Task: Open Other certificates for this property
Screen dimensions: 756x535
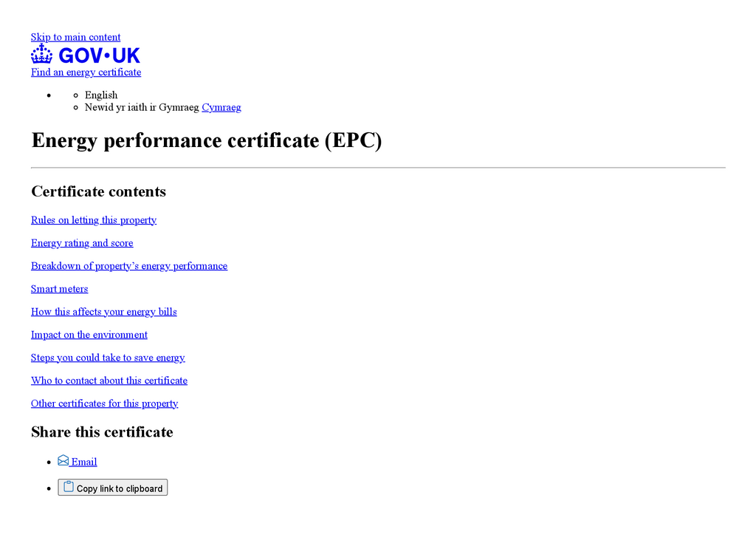Action: [x=104, y=403]
